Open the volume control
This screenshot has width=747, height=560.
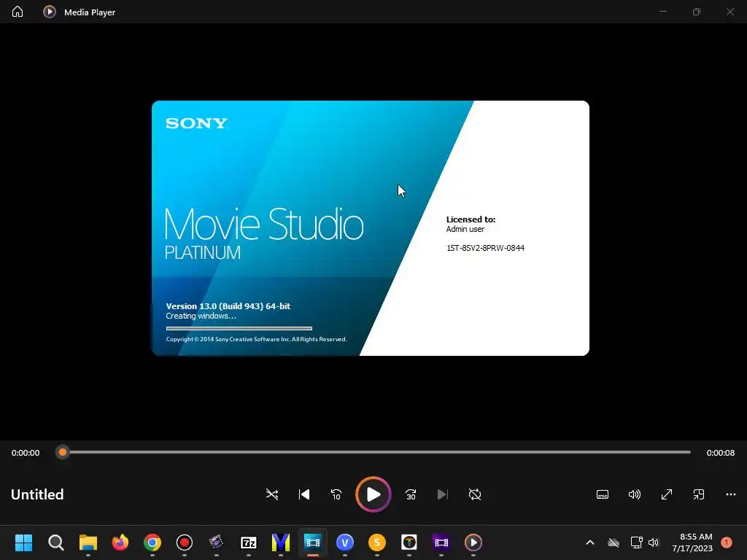click(635, 494)
